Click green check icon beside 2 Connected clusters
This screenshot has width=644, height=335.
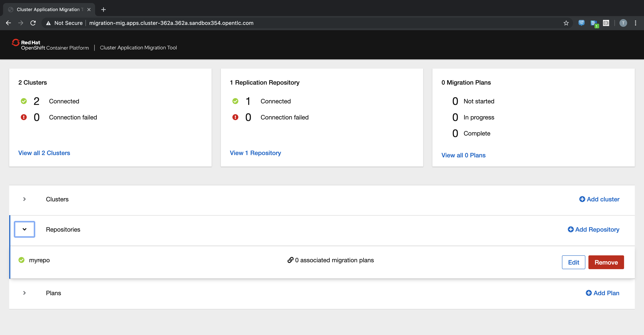click(x=24, y=101)
